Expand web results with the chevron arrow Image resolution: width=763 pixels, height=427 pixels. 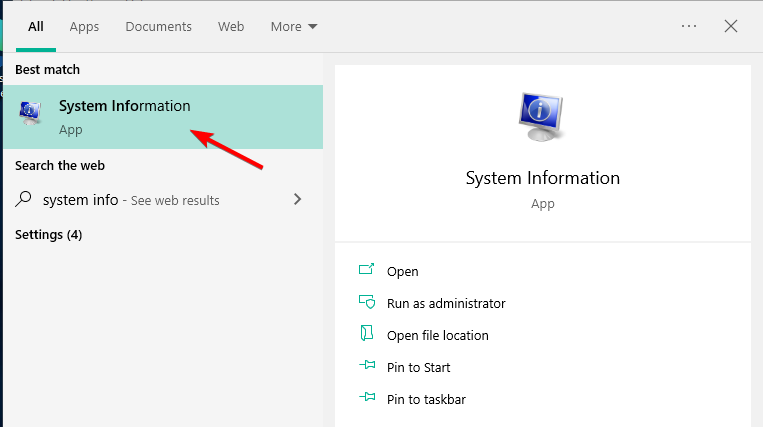coord(297,199)
